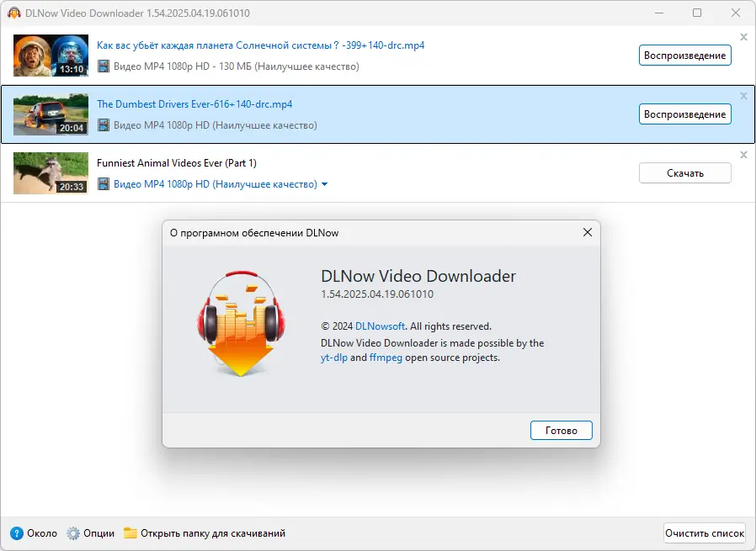Click the blue help icon beside Около
The image size is (756, 551).
(16, 533)
